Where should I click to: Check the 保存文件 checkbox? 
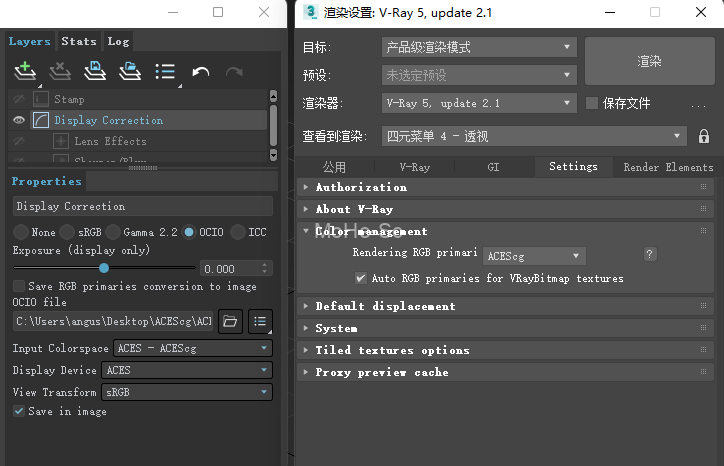coord(591,103)
